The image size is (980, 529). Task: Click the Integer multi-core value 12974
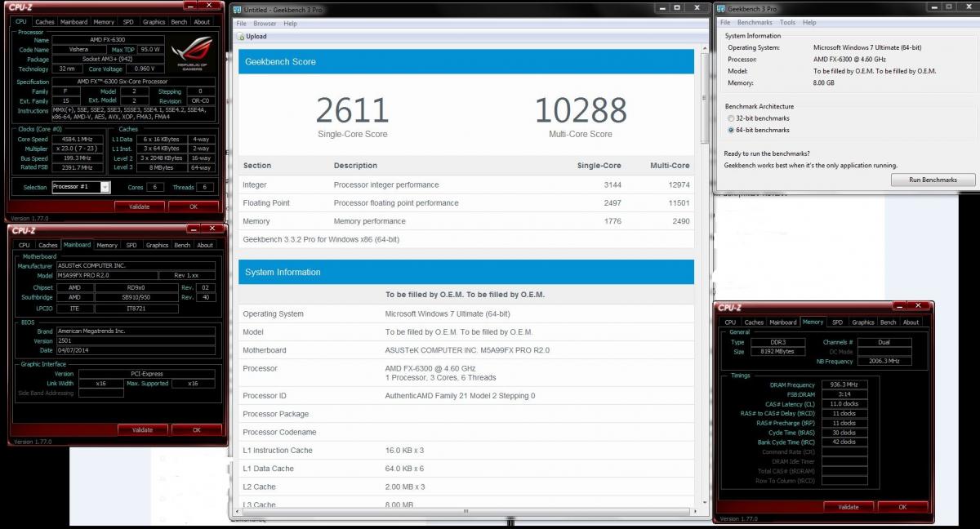(679, 185)
